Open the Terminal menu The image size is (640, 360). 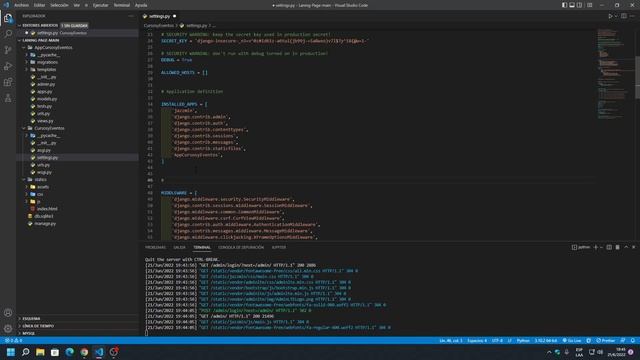(122, 5)
